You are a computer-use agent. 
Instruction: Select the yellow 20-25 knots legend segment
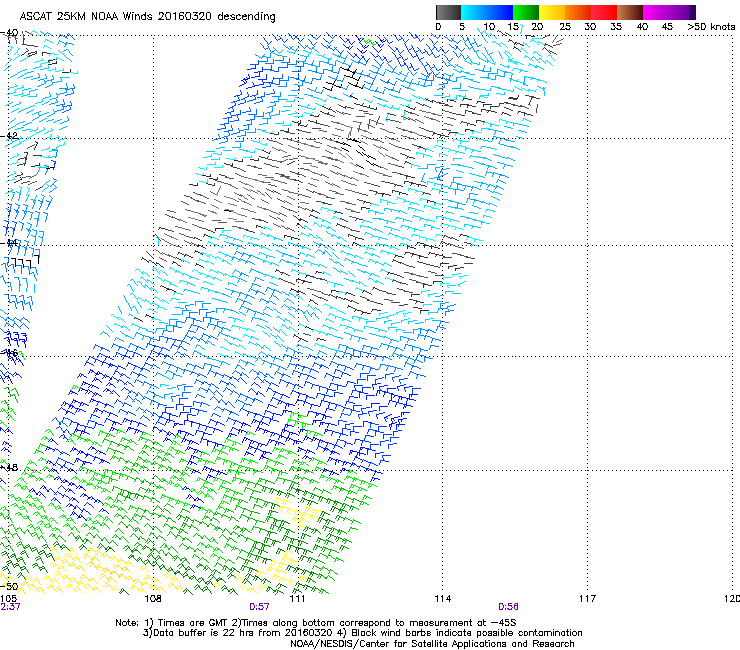coord(552,12)
